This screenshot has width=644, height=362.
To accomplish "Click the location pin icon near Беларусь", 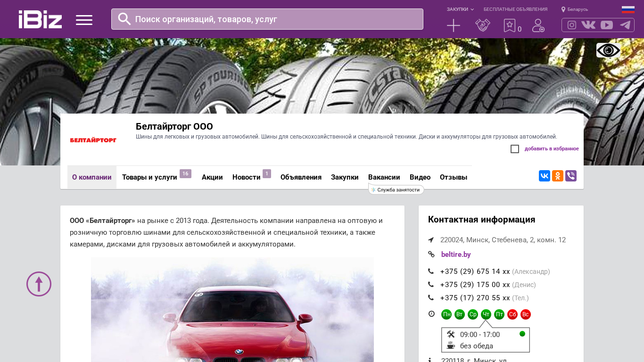I will [x=563, y=9].
